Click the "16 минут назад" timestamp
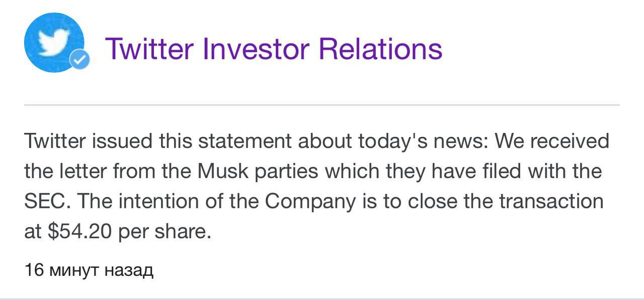 [89, 270]
